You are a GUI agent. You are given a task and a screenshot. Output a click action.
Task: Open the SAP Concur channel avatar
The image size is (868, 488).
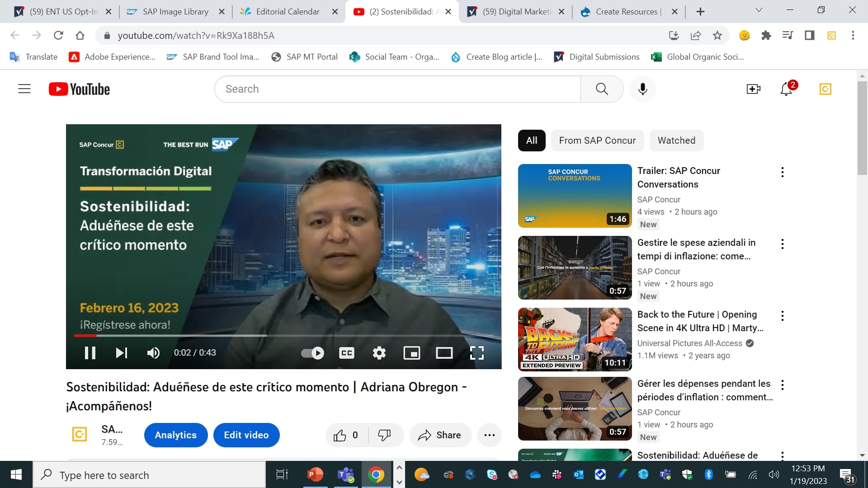click(80, 435)
